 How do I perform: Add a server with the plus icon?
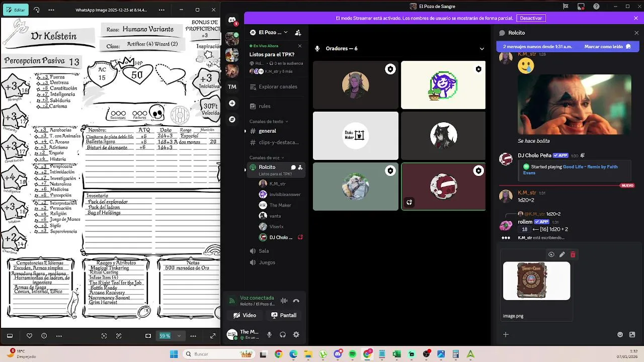pos(232,103)
